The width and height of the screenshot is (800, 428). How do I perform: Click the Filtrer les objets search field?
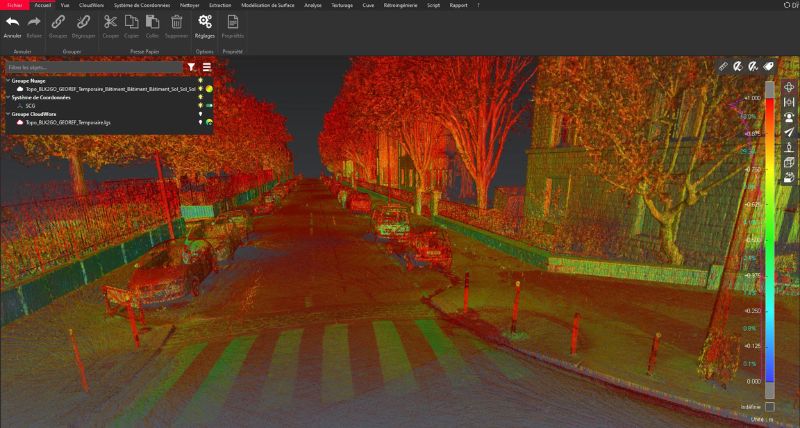pyautogui.click(x=94, y=67)
